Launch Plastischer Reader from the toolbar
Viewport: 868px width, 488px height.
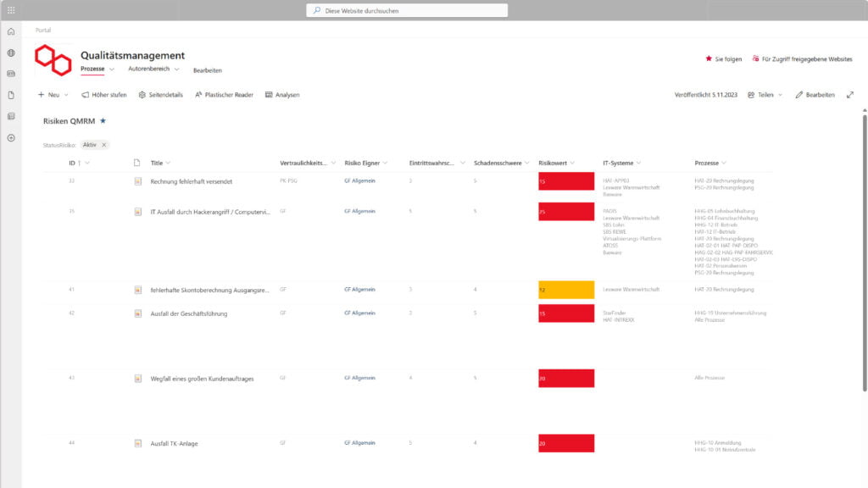pos(224,95)
